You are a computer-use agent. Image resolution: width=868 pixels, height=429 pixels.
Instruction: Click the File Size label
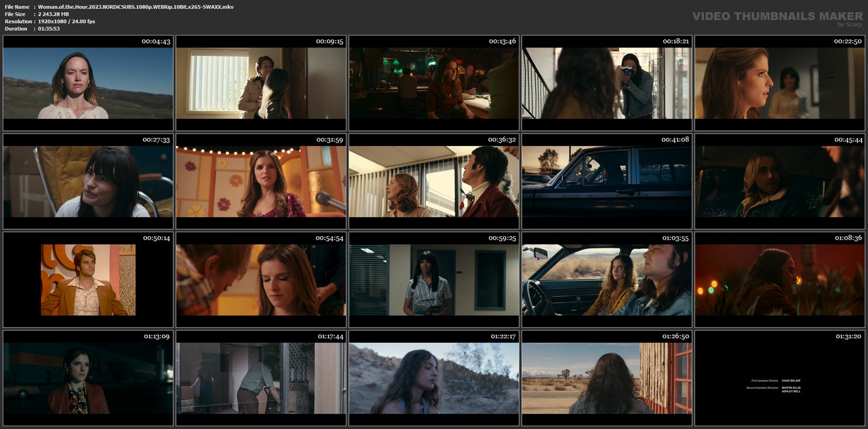tap(15, 14)
